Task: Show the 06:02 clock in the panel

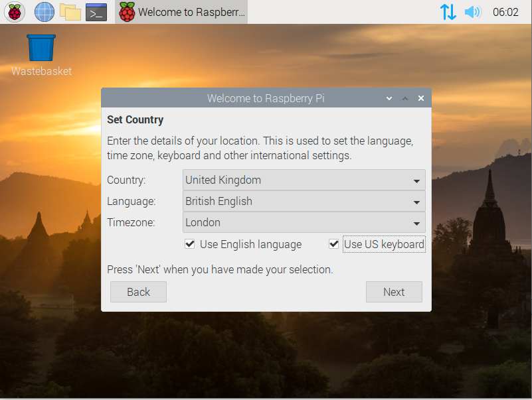Action: point(505,12)
